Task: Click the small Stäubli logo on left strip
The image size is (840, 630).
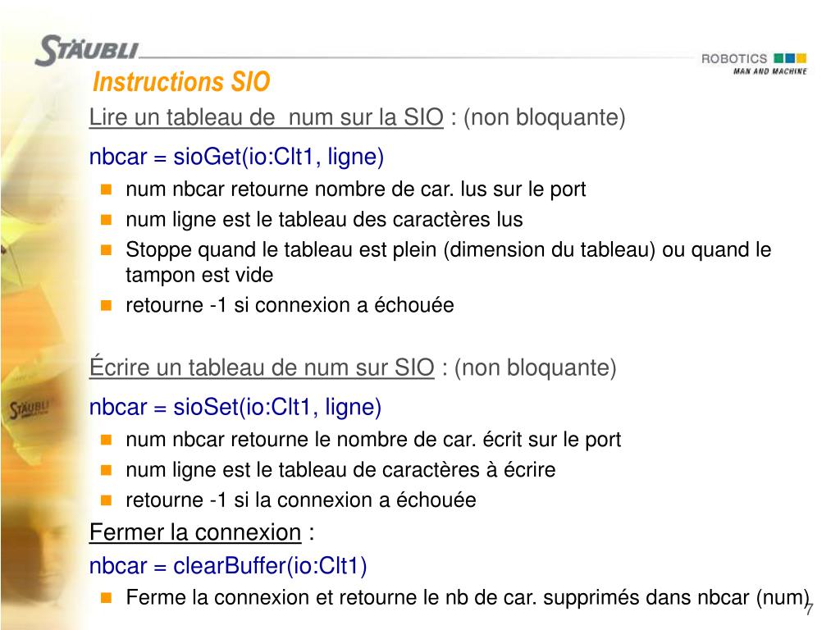Action: click(29, 410)
